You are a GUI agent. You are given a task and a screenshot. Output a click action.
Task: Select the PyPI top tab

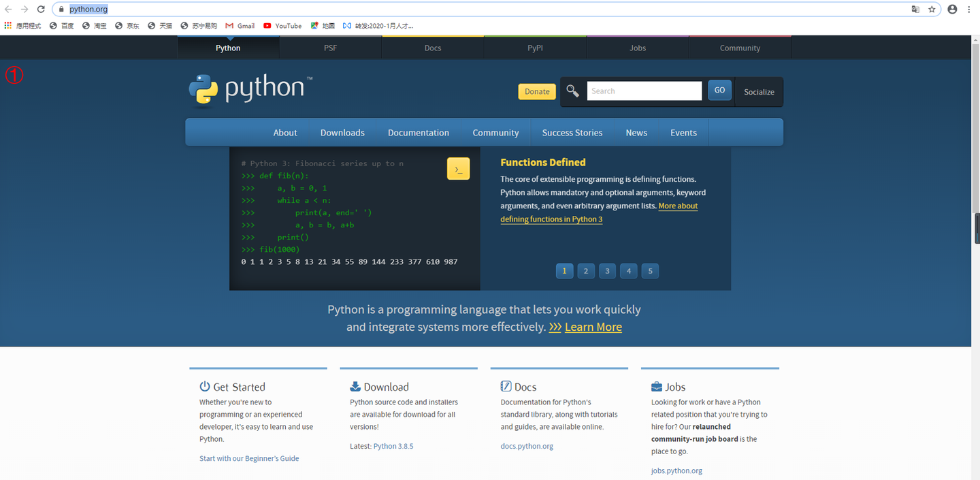click(535, 48)
